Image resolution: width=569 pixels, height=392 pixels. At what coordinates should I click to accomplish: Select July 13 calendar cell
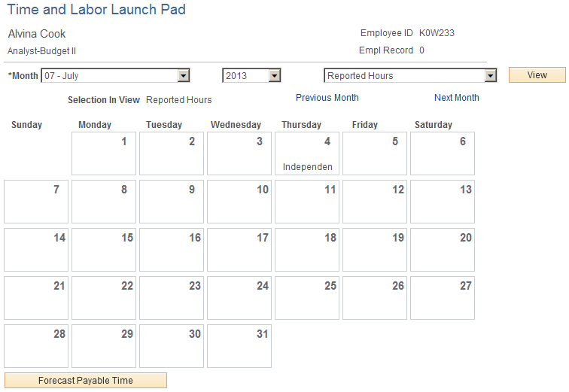pos(443,202)
